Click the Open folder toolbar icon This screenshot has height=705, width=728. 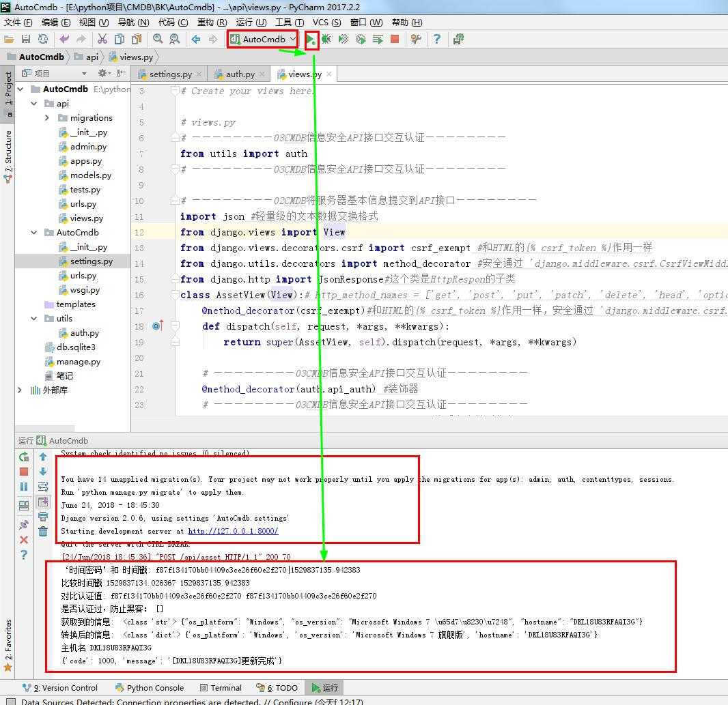[9, 40]
